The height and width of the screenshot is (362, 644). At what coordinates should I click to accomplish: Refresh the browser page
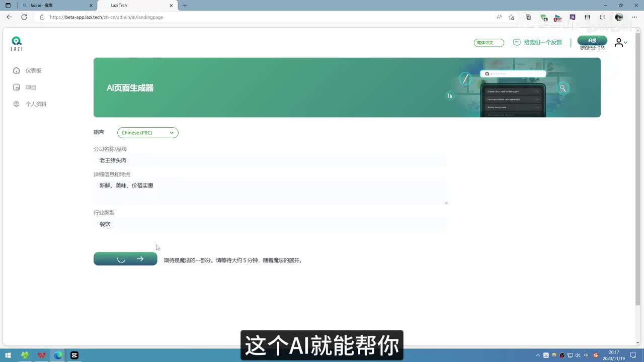click(24, 17)
